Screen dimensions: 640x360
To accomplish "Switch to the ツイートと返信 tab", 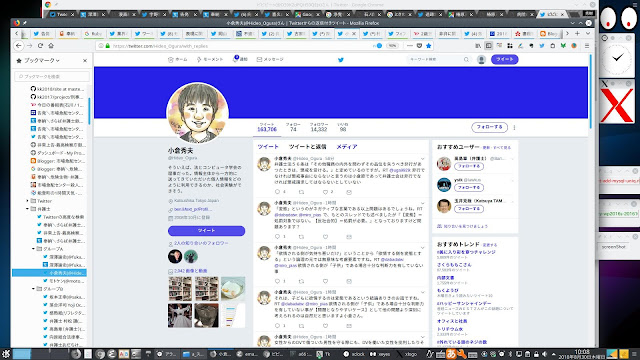I will pos(307,147).
